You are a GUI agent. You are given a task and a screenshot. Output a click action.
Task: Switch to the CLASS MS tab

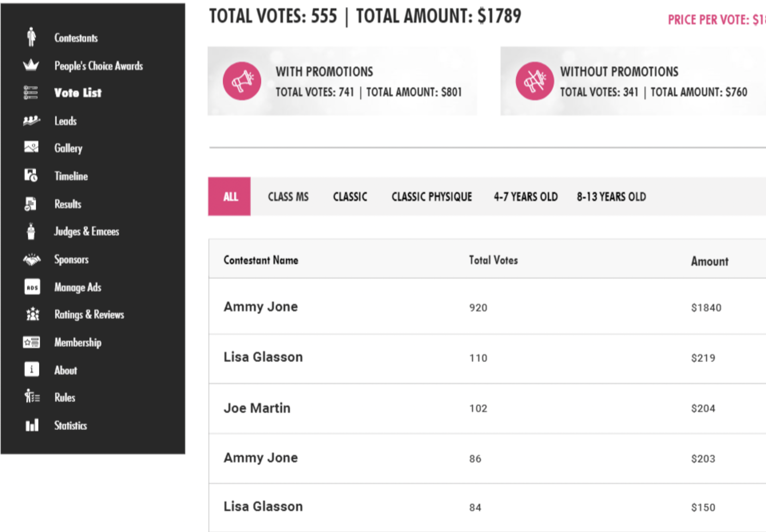288,196
